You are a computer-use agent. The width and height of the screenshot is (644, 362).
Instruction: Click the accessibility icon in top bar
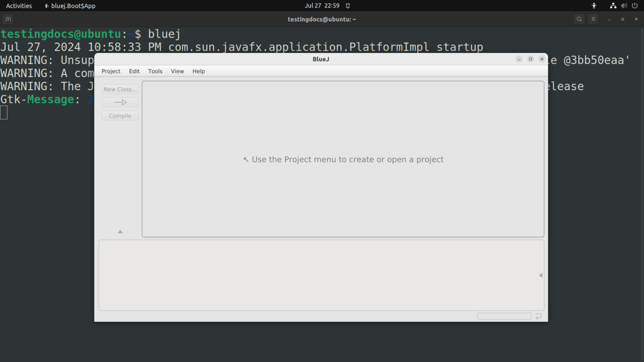[x=594, y=5]
